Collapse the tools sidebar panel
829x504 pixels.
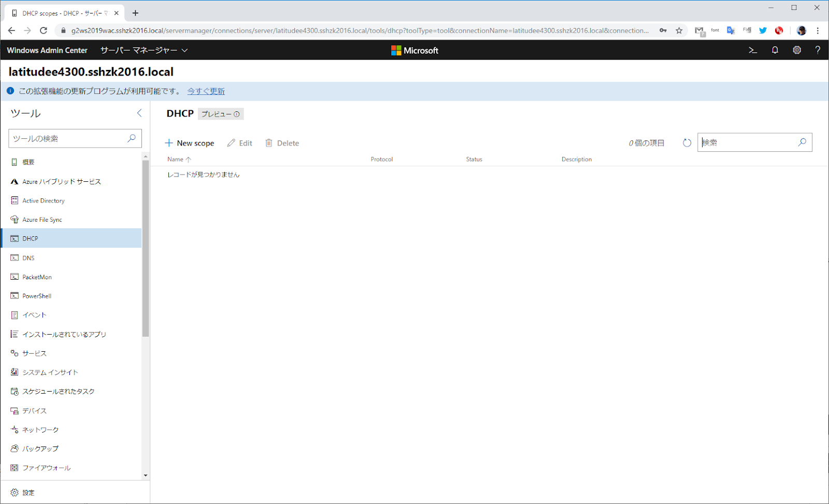pos(139,113)
